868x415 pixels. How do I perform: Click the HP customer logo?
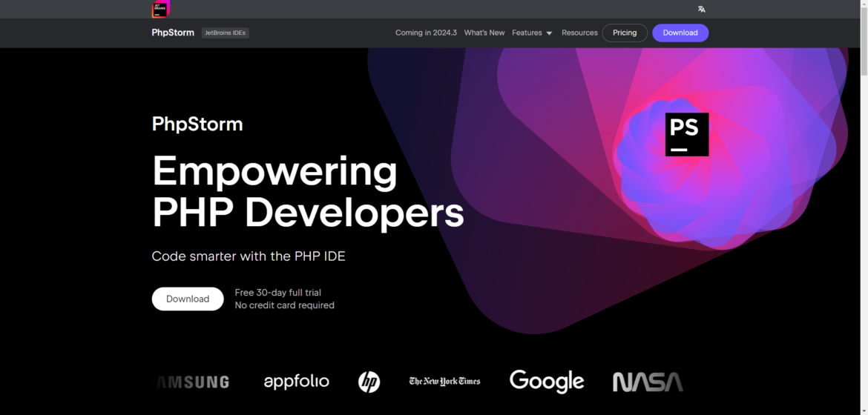[x=369, y=382]
